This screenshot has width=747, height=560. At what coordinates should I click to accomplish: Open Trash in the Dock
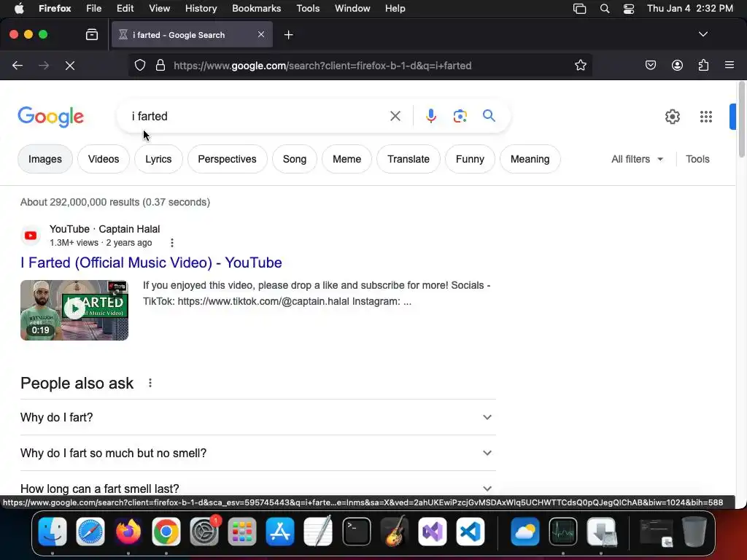pos(694,532)
